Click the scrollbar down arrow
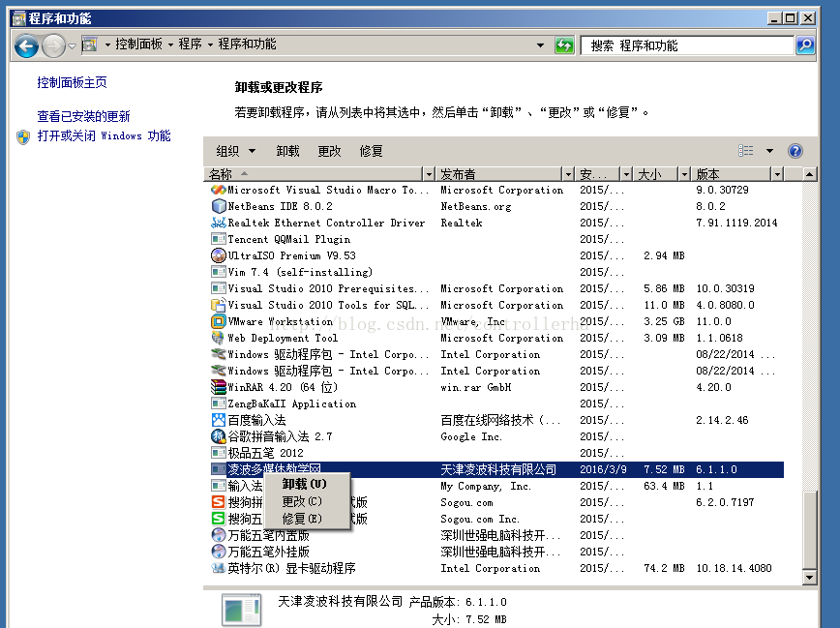840x628 pixels. [x=809, y=578]
